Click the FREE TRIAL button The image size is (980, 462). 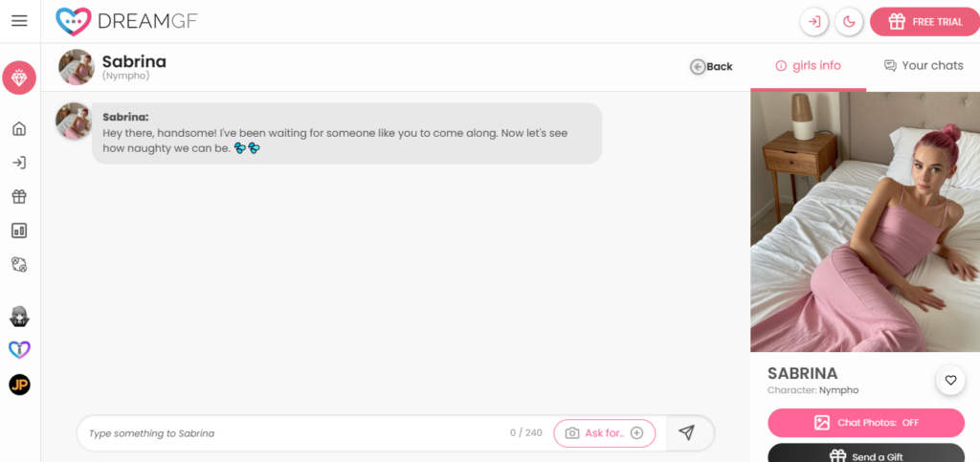pyautogui.click(x=925, y=22)
